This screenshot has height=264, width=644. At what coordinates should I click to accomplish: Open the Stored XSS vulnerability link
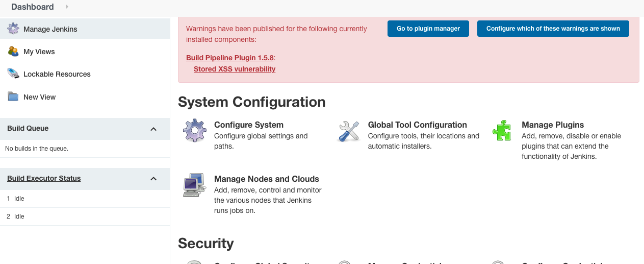[235, 69]
